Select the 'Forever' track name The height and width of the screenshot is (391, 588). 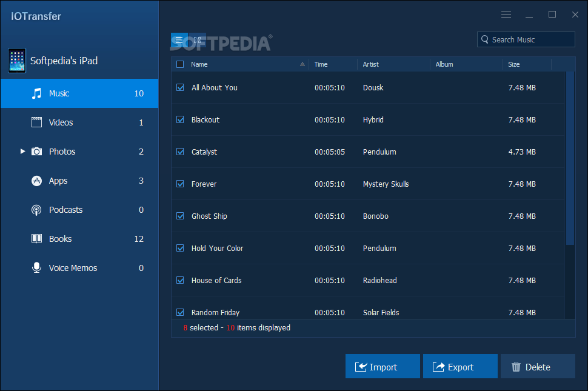(204, 184)
